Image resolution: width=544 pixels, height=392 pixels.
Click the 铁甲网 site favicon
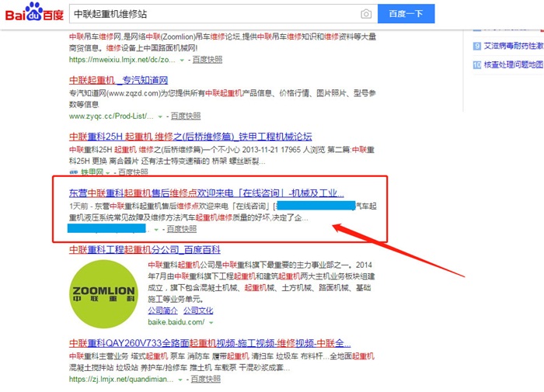click(74, 172)
